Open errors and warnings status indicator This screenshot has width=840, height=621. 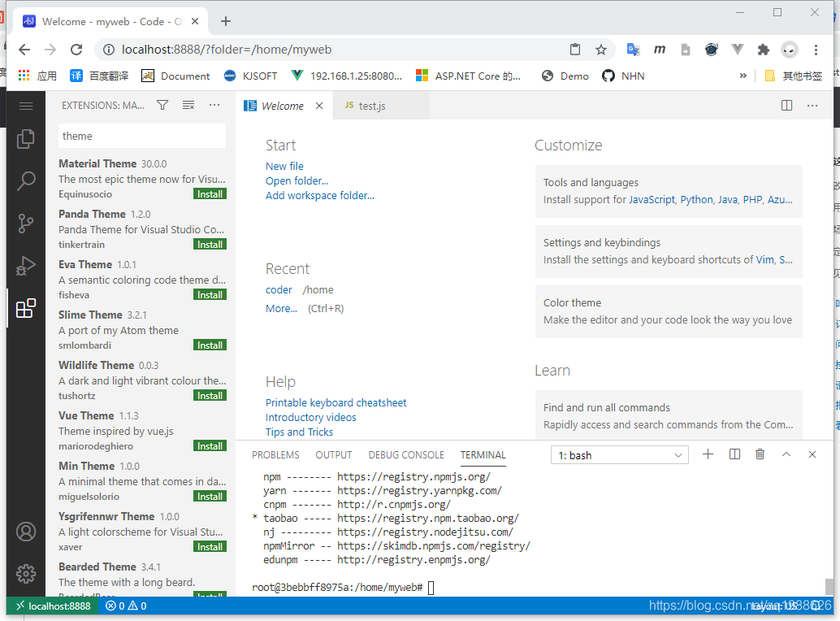click(x=126, y=606)
